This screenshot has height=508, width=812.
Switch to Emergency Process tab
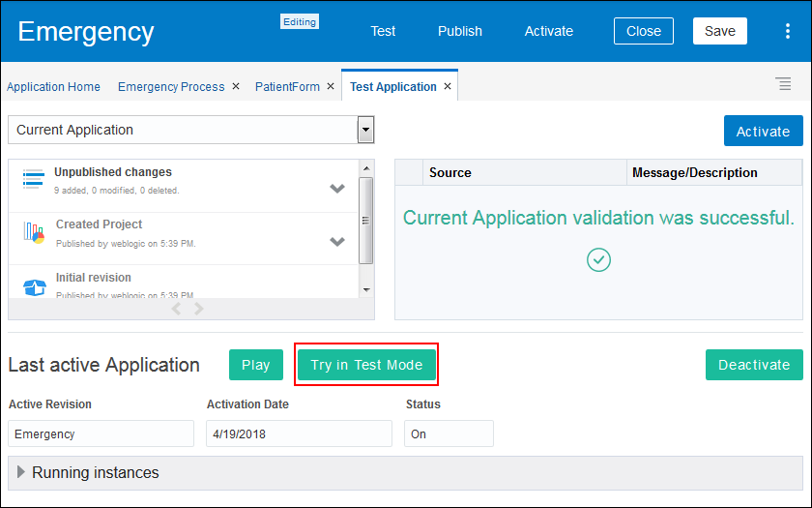(x=171, y=86)
